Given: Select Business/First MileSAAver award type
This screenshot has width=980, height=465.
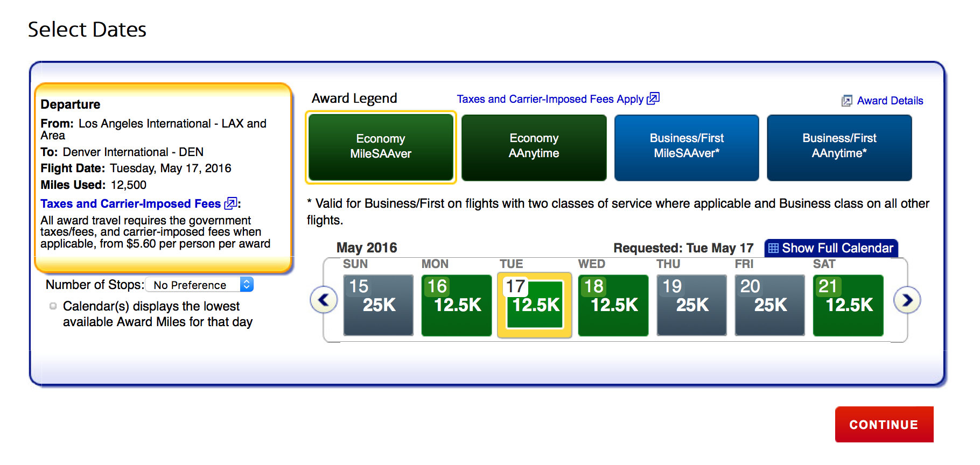Looking at the screenshot, I should point(687,147).
